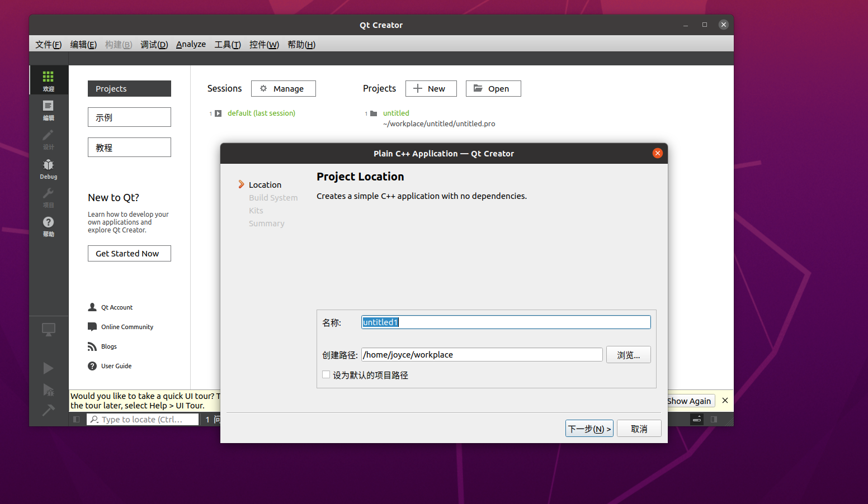This screenshot has width=868, height=504.
Task: Click the Type to locate search field
Action: click(x=143, y=419)
